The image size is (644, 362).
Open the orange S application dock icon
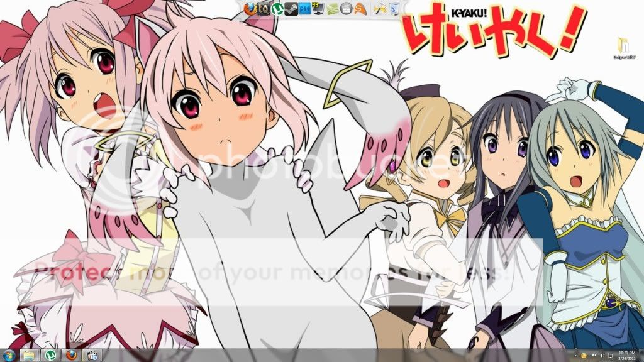tap(360, 9)
